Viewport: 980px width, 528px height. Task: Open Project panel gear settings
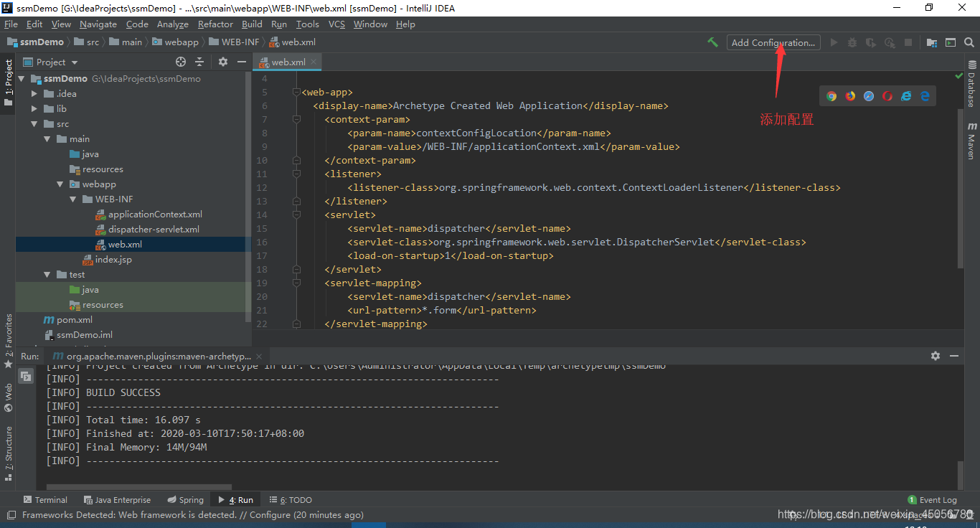pos(223,62)
